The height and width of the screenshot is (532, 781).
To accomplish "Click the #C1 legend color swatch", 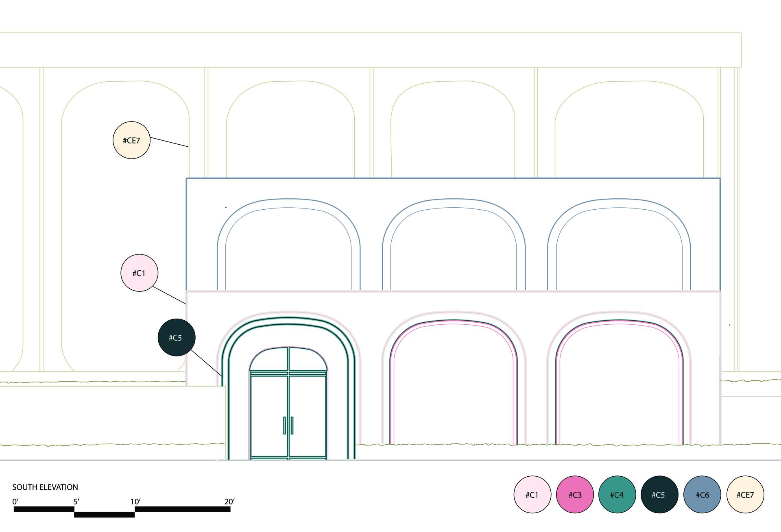I will tap(532, 495).
